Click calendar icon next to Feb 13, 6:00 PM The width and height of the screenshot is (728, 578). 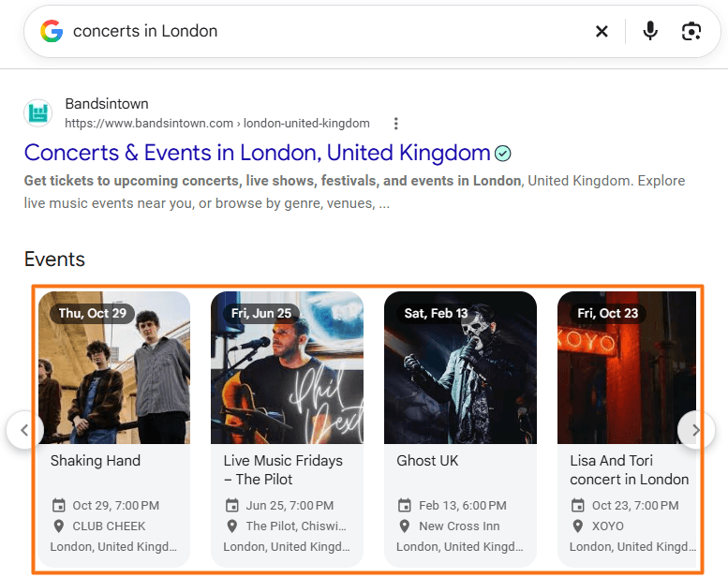pos(405,505)
